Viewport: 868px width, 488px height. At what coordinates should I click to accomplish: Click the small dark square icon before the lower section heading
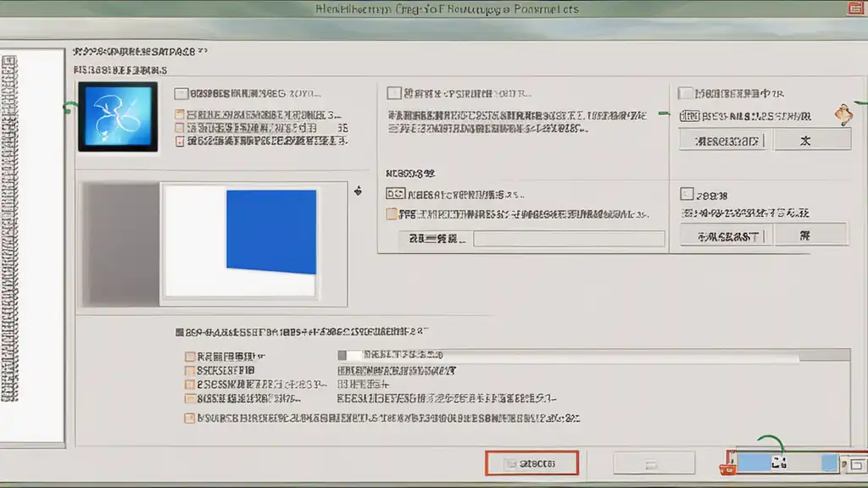click(180, 332)
